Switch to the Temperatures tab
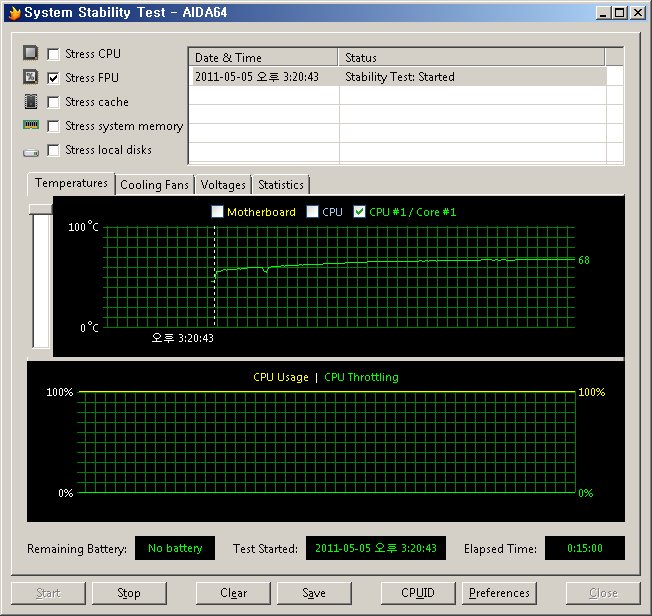 (71, 183)
